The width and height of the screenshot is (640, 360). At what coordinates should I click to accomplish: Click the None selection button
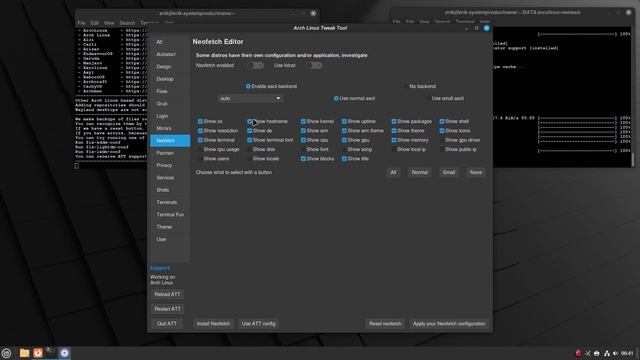pyautogui.click(x=476, y=172)
